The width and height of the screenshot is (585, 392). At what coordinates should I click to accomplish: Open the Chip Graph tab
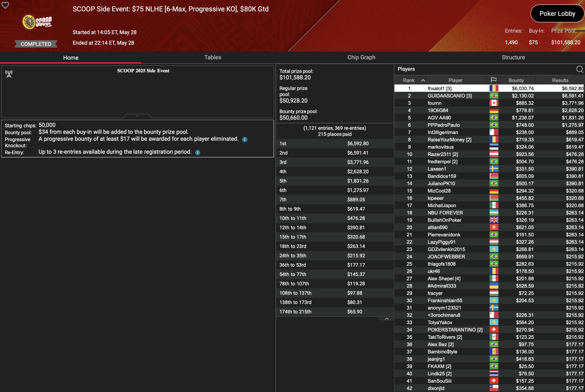pyautogui.click(x=361, y=57)
